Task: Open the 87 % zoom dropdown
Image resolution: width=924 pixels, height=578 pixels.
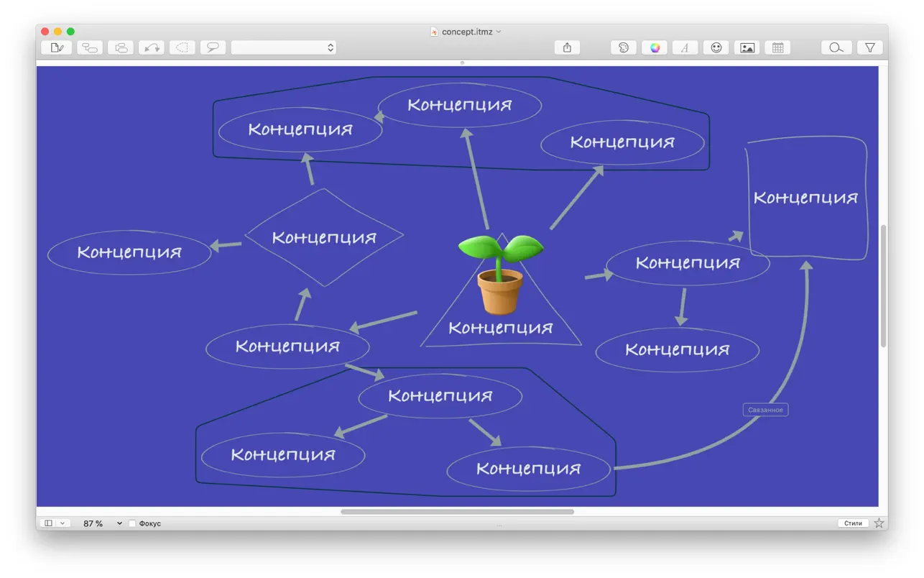Action: (119, 523)
